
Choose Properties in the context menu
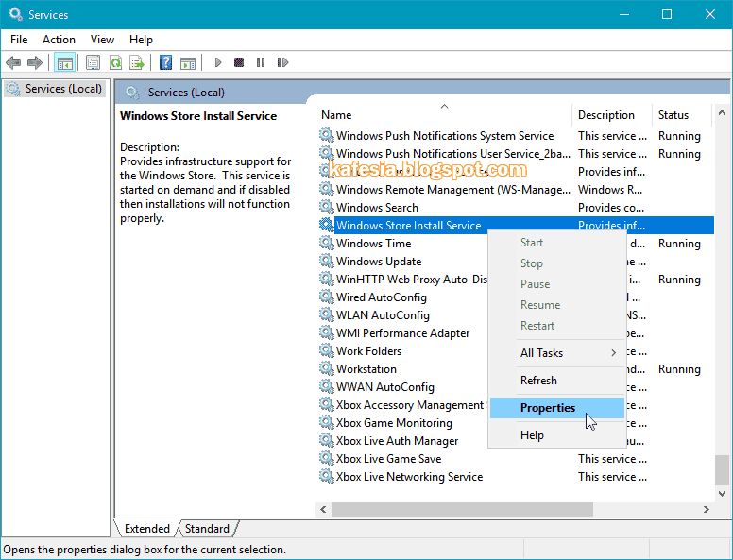[x=556, y=408]
